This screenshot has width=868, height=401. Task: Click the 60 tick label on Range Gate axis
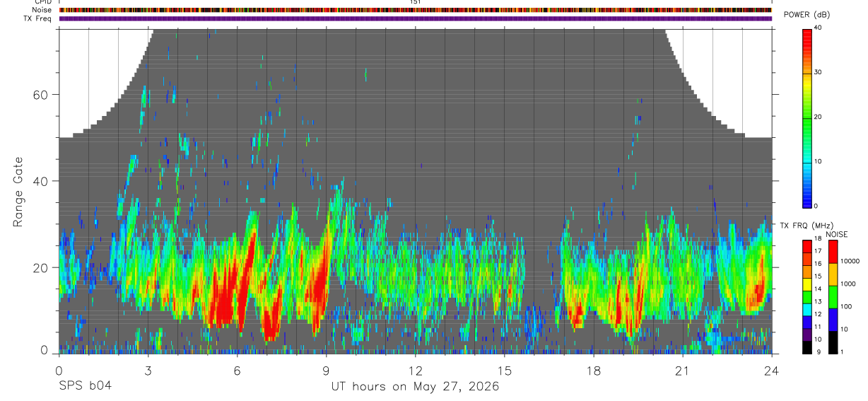[x=40, y=95]
